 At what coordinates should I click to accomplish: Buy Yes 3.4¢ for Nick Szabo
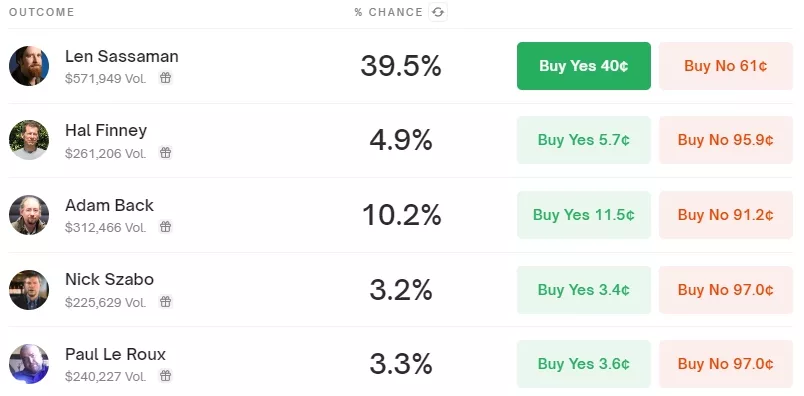tap(584, 290)
